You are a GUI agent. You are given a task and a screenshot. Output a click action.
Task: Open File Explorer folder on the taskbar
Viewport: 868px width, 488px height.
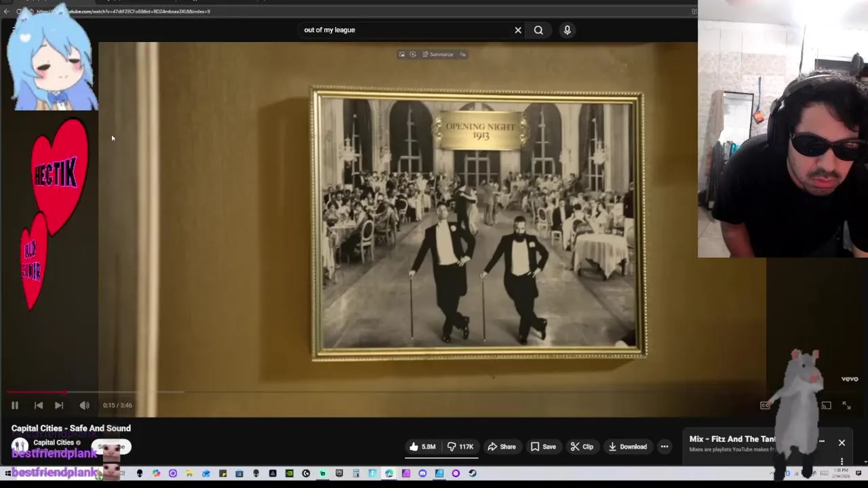point(189,473)
